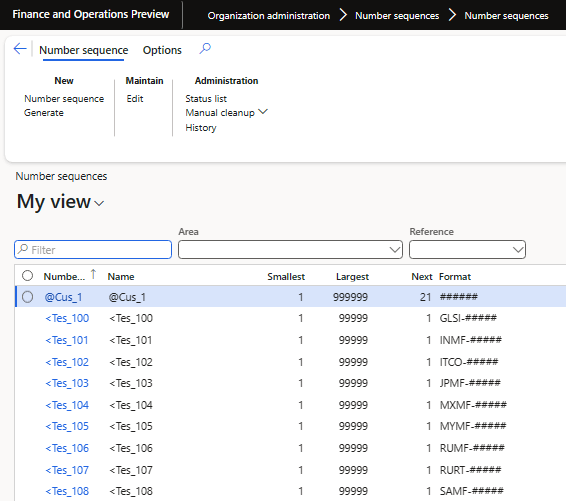The height and width of the screenshot is (501, 566).
Task: Click the back arrow icon
Action: 20,49
